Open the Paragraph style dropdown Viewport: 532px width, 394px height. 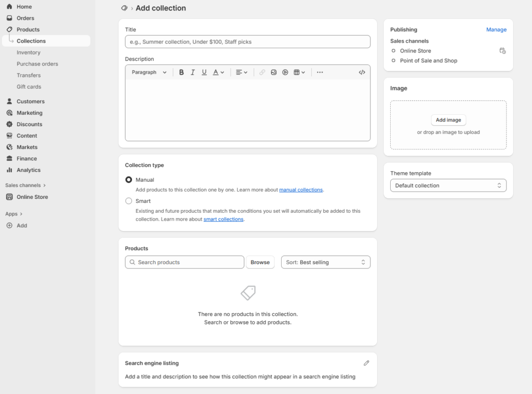(149, 73)
